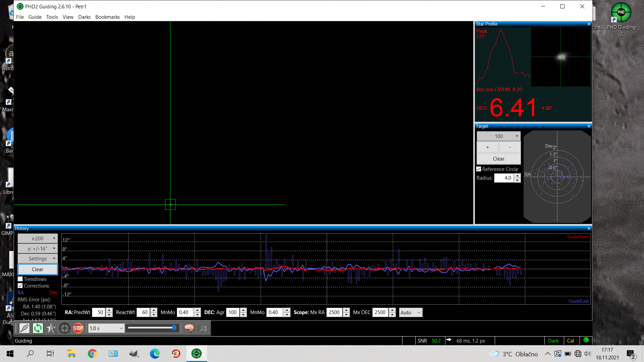Click the volume tray icon
The height and width of the screenshot is (362, 644).
pyautogui.click(x=588, y=354)
